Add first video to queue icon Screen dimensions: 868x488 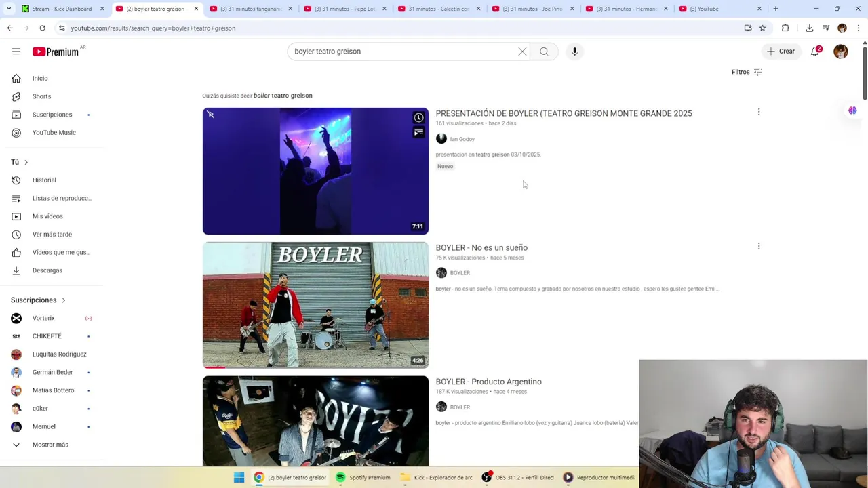(x=418, y=133)
